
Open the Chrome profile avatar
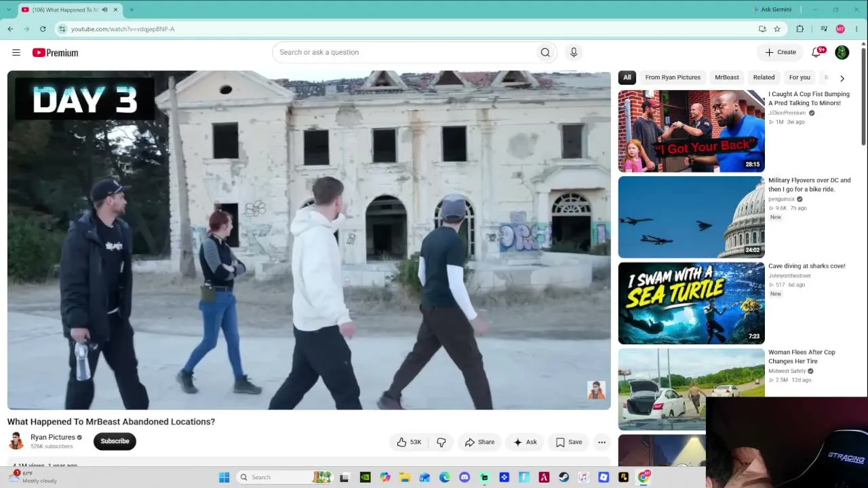(840, 29)
